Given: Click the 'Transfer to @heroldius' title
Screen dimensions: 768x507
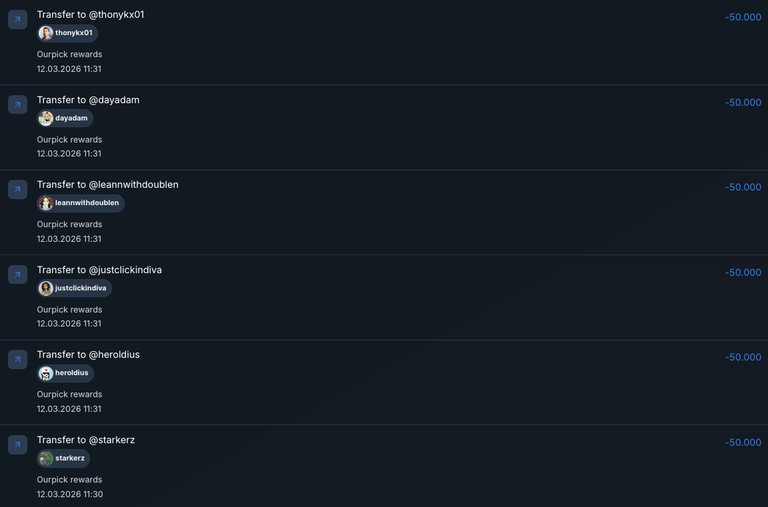Looking at the screenshot, I should pos(88,355).
